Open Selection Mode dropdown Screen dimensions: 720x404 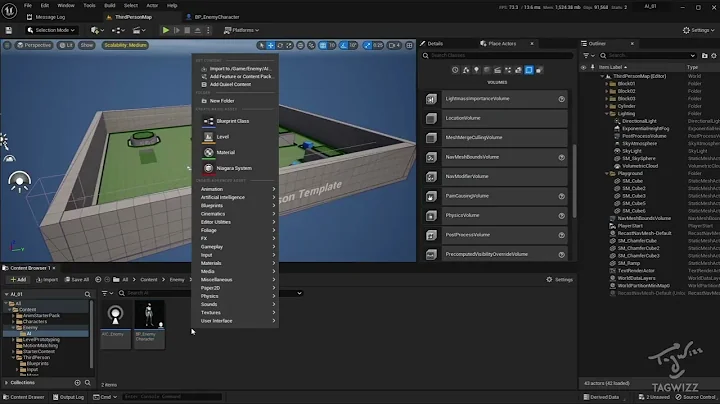pos(51,30)
